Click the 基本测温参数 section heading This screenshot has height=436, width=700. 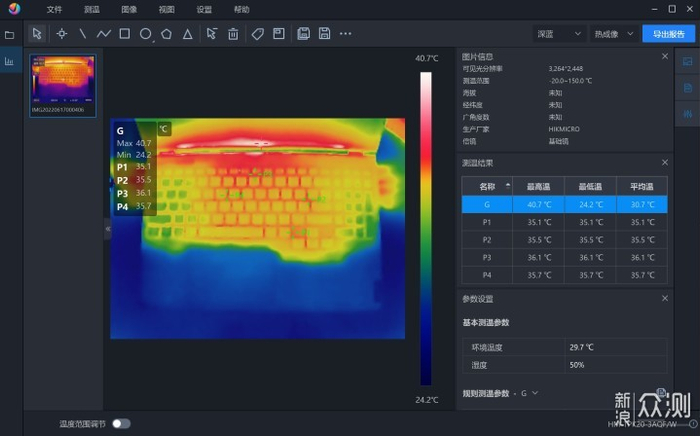[x=486, y=323]
